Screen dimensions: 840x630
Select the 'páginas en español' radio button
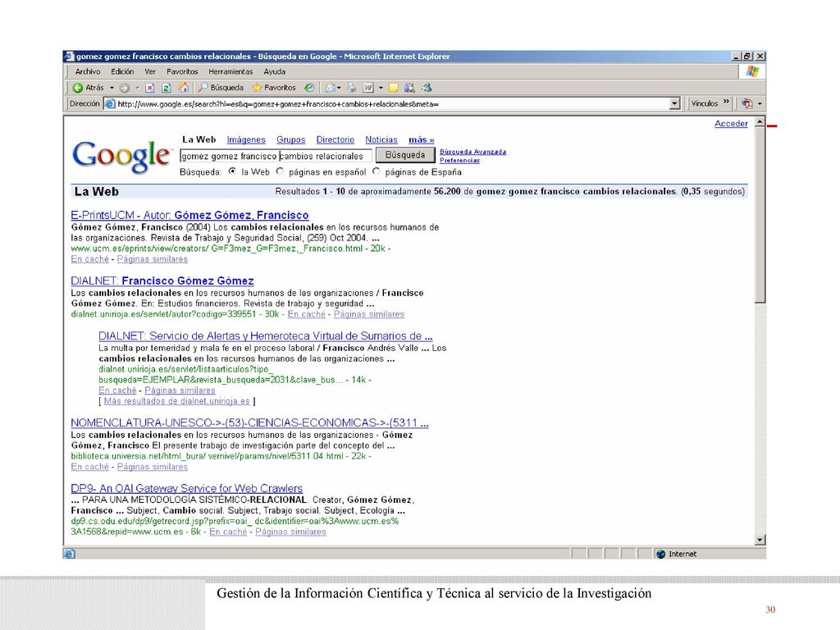280,171
